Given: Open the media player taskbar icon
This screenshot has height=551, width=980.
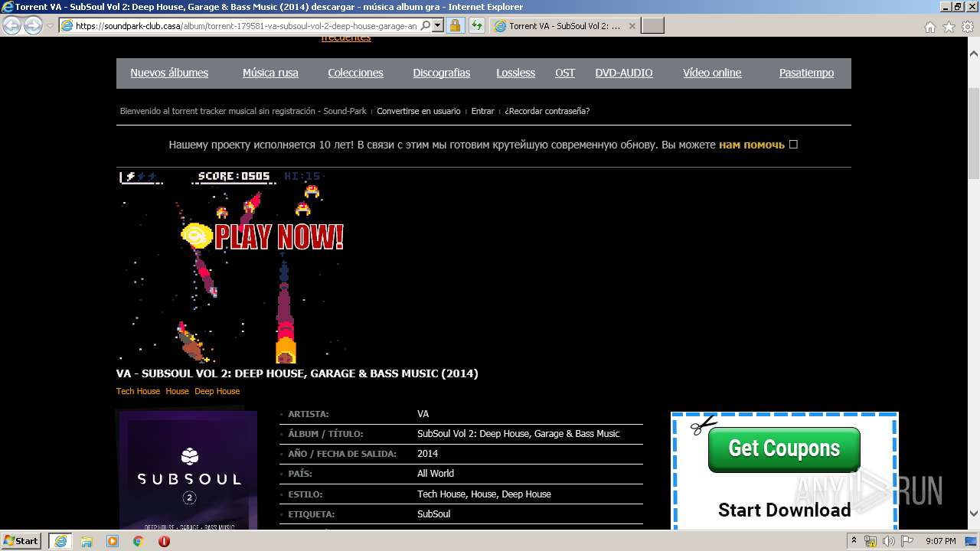Looking at the screenshot, I should tap(113, 541).
